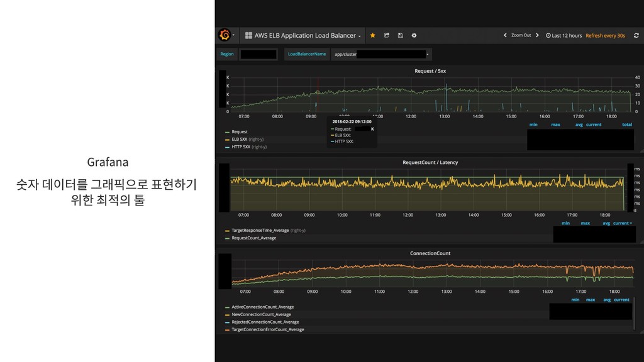
Task: Click the share dashboard icon
Action: click(x=387, y=35)
